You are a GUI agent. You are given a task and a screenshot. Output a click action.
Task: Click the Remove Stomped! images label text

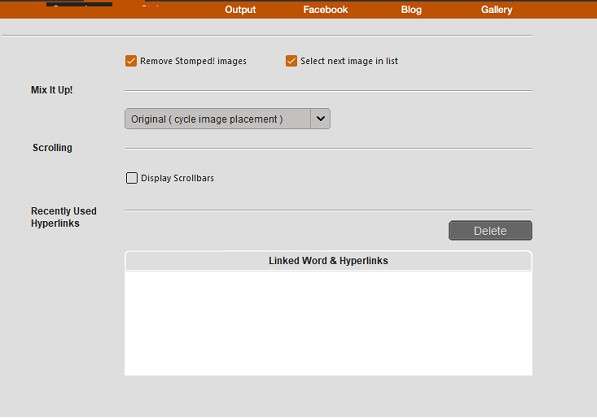click(193, 61)
